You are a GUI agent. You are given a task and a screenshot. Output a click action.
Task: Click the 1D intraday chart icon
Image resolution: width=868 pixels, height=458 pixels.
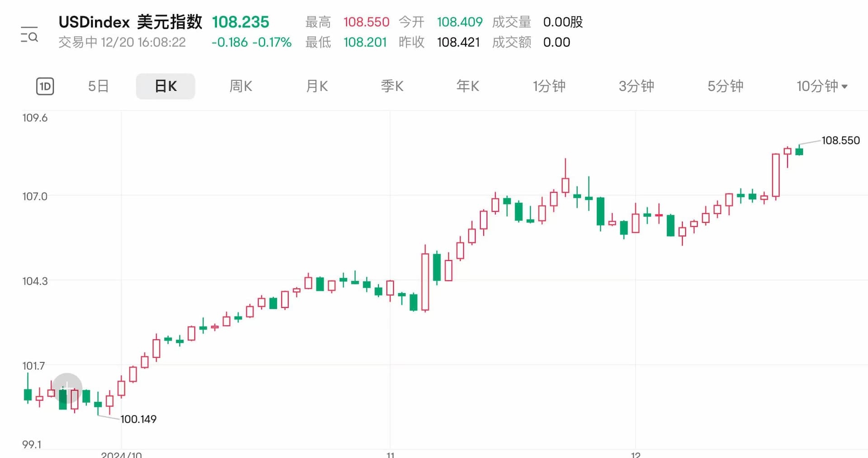pos(45,86)
